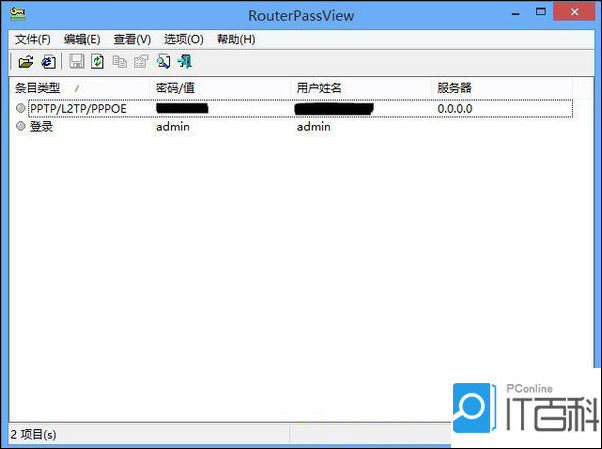Select the PPTP/L2TP/PPPOE entry text

tap(78, 109)
